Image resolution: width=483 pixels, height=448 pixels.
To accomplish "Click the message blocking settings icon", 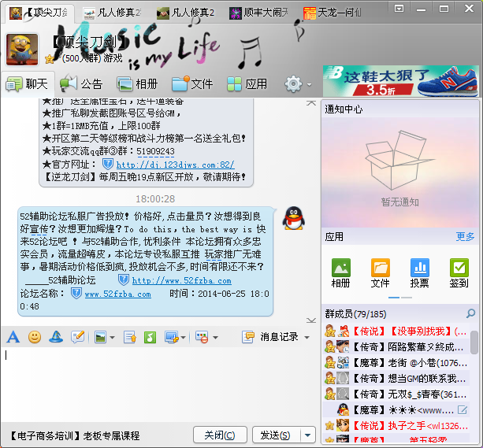I will (202, 337).
